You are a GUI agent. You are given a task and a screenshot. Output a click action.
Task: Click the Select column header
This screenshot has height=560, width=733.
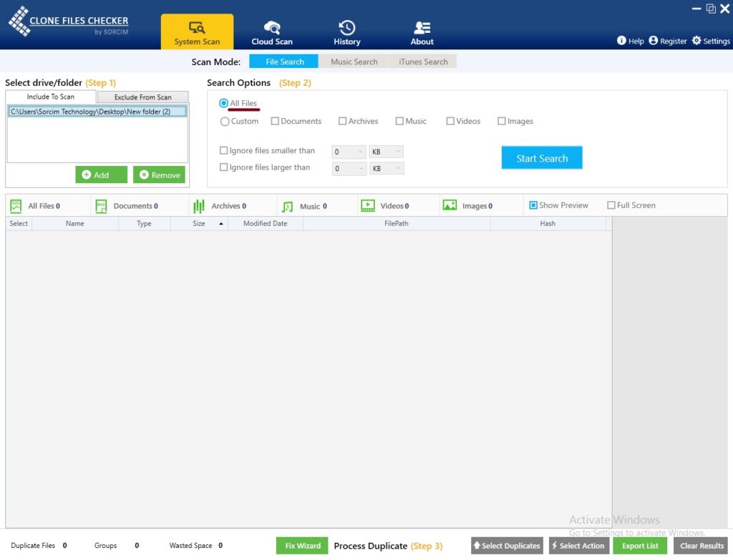pyautogui.click(x=19, y=223)
